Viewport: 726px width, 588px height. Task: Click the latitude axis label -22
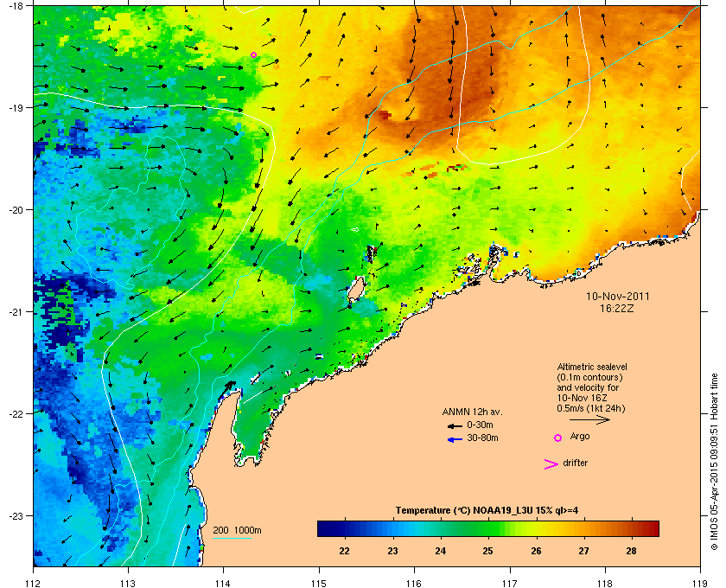coord(15,414)
